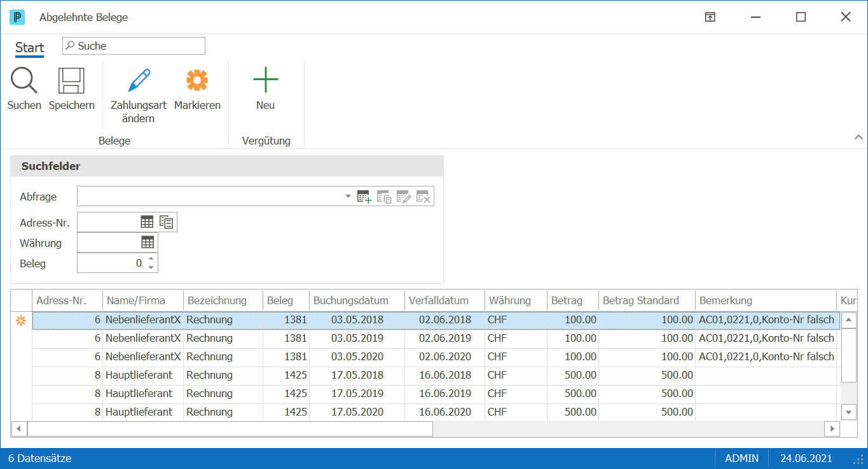Screen dimensions: 868x469
Task: Click into the Adress-Nr. input field
Action: 108,222
